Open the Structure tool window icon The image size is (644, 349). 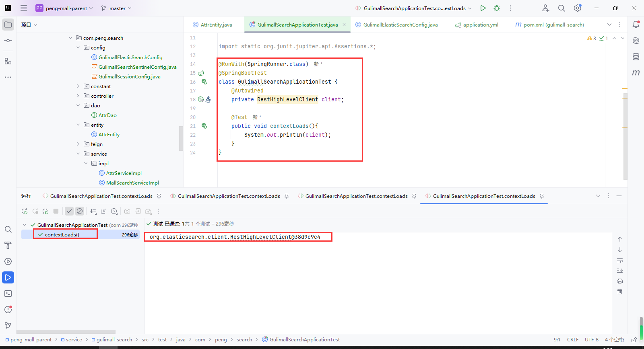pyautogui.click(x=8, y=61)
